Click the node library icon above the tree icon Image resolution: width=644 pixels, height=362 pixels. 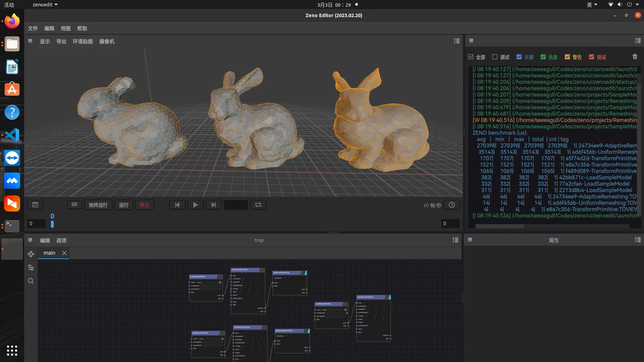point(31,254)
